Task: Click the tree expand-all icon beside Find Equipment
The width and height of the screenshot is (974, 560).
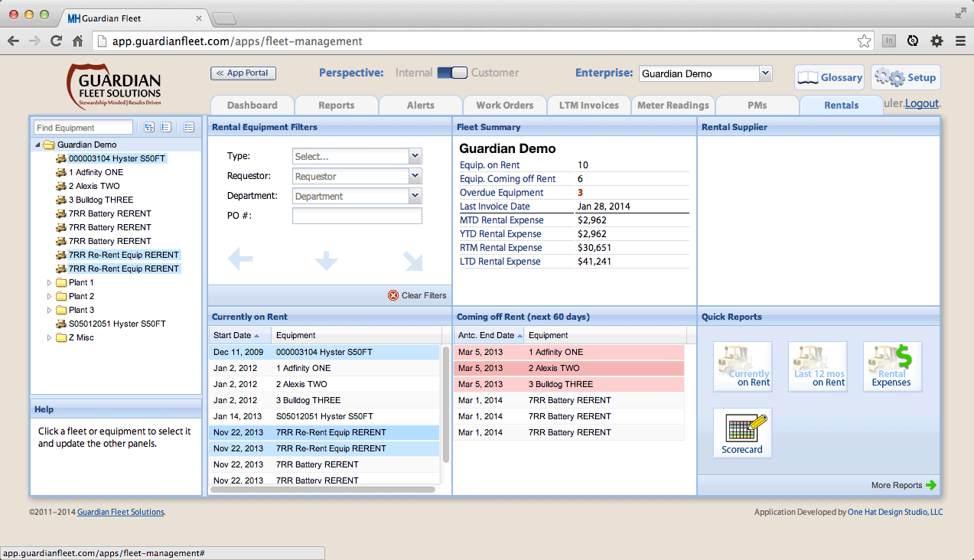Action: (x=148, y=128)
